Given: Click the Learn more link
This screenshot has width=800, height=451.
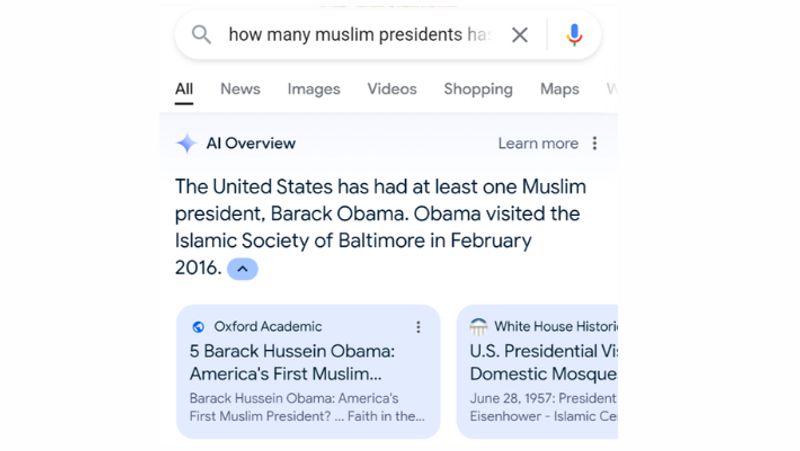Looking at the screenshot, I should click(538, 143).
